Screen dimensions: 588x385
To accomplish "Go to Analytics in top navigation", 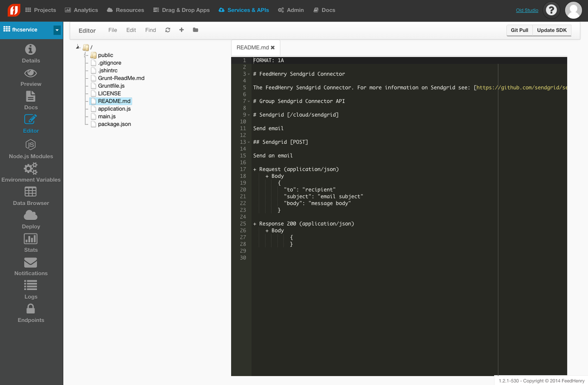I will coord(81,10).
